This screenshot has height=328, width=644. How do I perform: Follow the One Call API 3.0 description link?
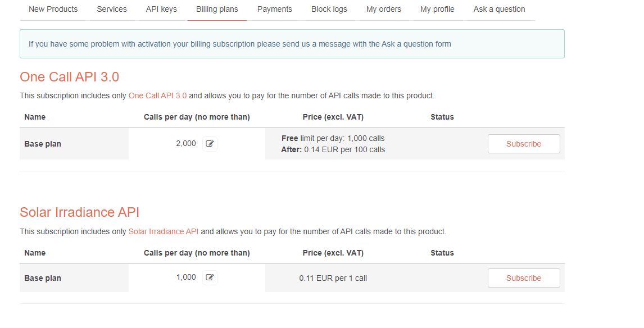(157, 95)
